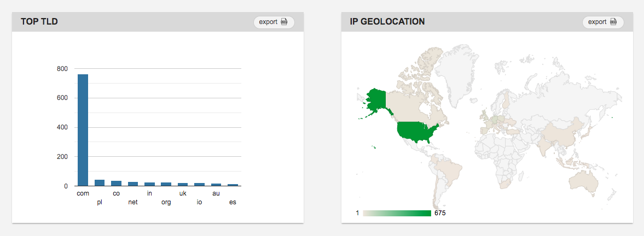Viewport: 644px width, 236px height.
Task: Select Australia on the world map
Action: [583, 181]
